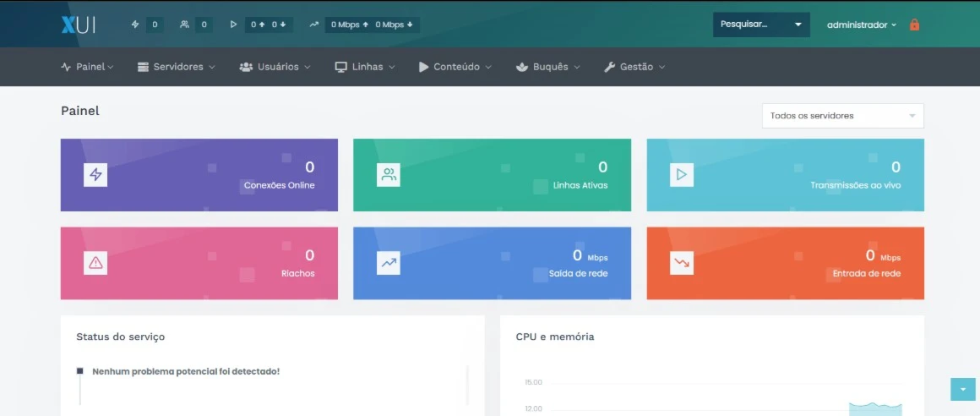Click the floating teal arrow button
The image size is (980, 416).
[962, 389]
